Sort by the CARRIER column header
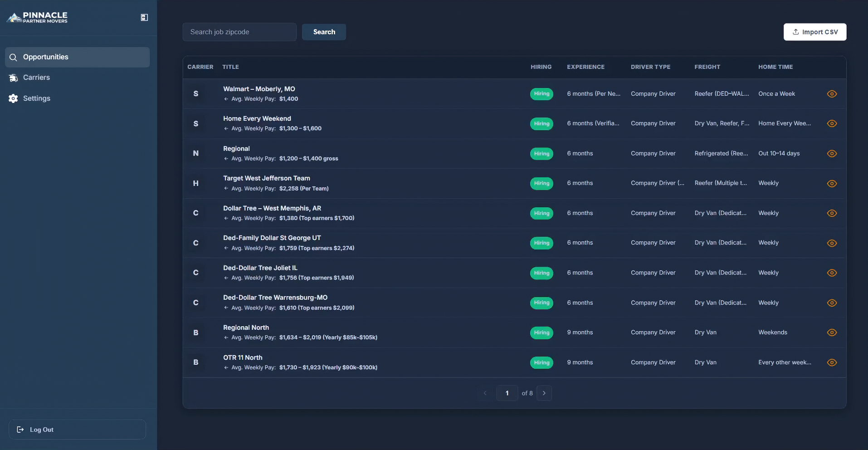This screenshot has width=868, height=450. pos(200,67)
